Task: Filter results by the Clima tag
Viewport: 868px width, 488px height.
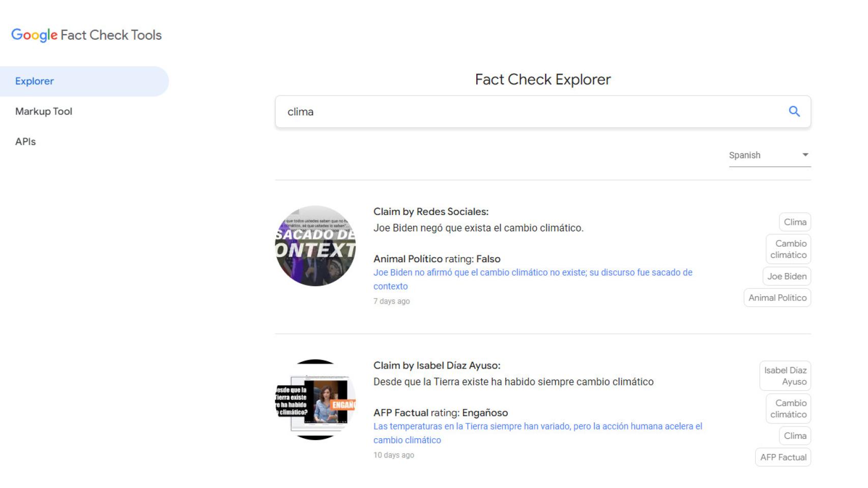Action: click(x=794, y=222)
